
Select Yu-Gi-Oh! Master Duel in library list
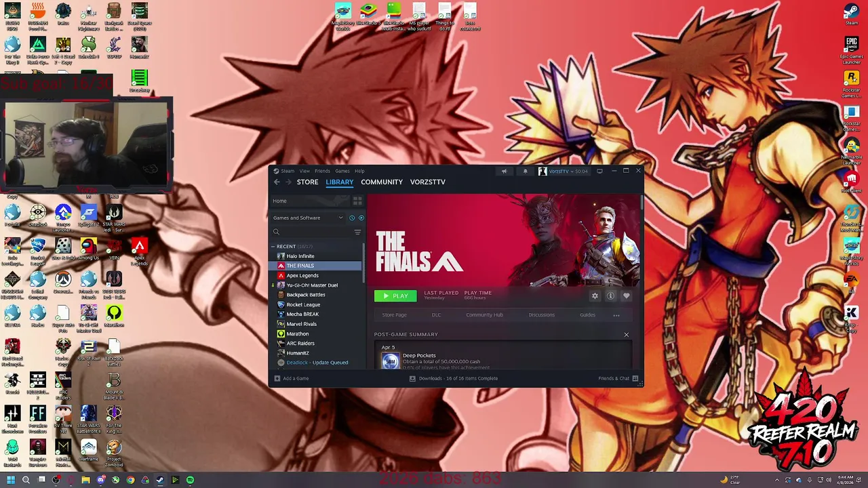(317, 285)
